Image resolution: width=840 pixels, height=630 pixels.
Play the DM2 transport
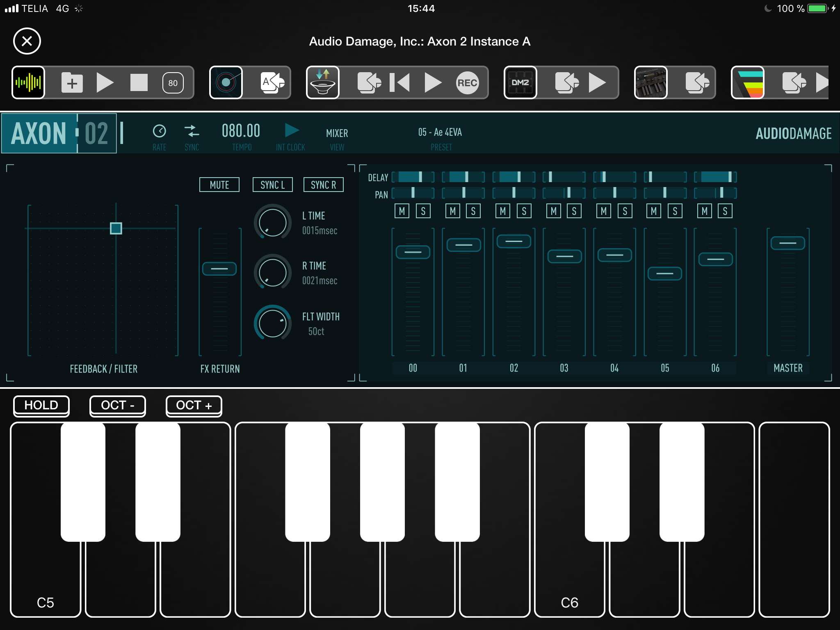pos(597,83)
